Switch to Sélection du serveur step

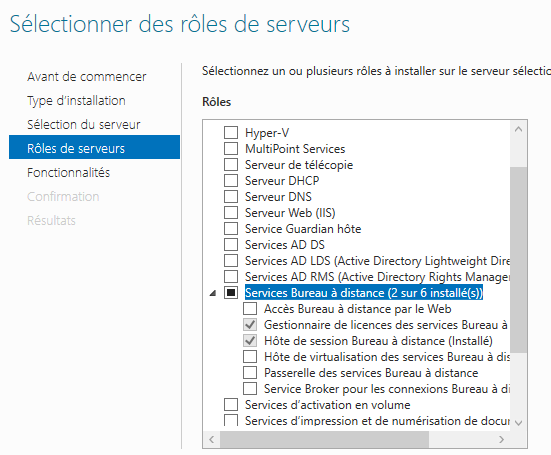pos(84,125)
